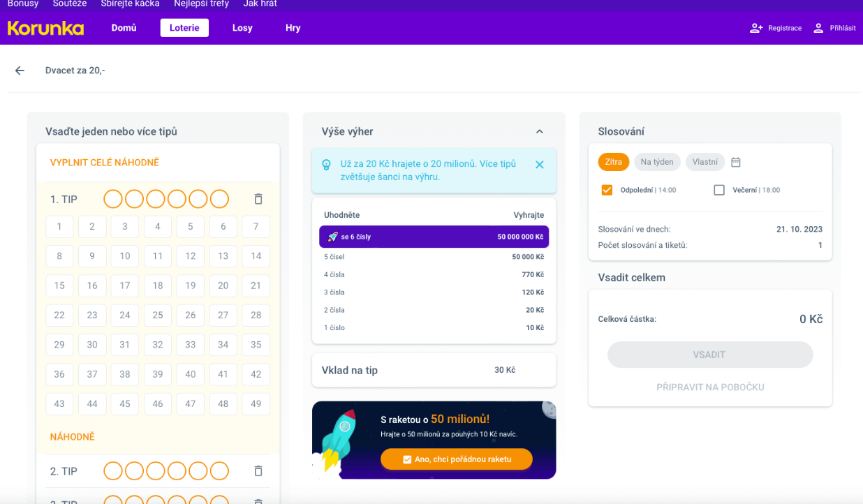Enable the Večerní 18:00 draw checkbox
The image size is (863, 504).
719,190
